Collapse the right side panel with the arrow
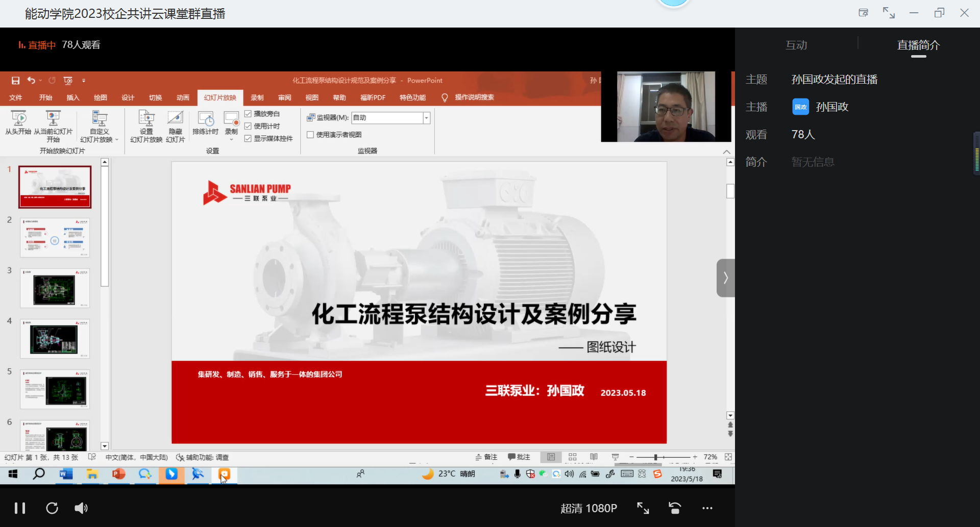 [725, 278]
